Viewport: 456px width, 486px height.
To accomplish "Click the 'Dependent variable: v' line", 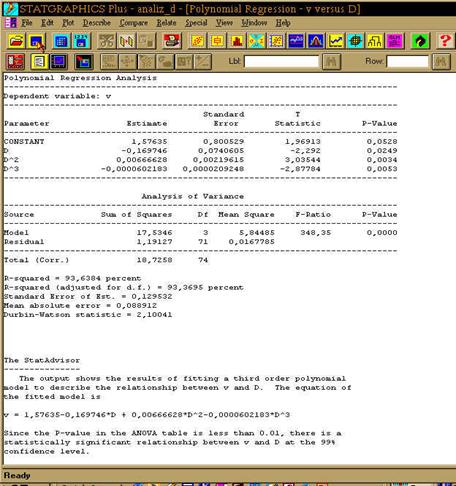I will (x=57, y=96).
